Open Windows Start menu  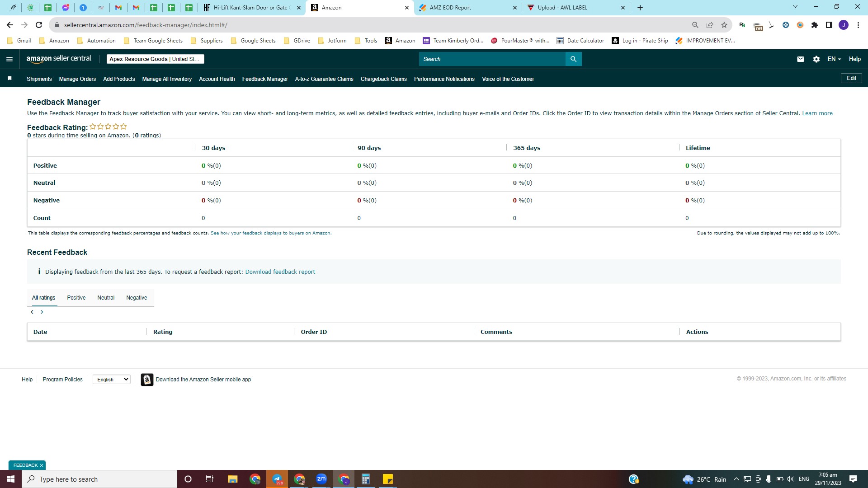(11, 479)
